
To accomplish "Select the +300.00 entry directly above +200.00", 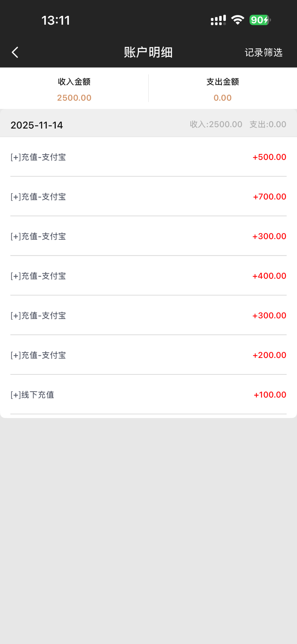I will [x=148, y=316].
